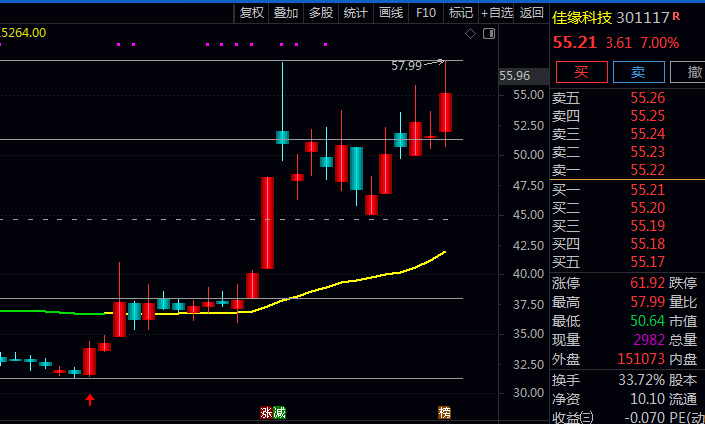Screen dimensions: 705x424
Task: Click the 净资 value 10.10
Action: point(647,399)
